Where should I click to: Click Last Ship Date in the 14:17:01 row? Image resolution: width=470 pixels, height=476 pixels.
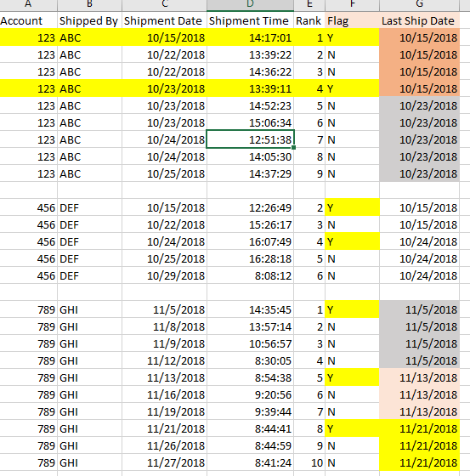(x=419, y=37)
